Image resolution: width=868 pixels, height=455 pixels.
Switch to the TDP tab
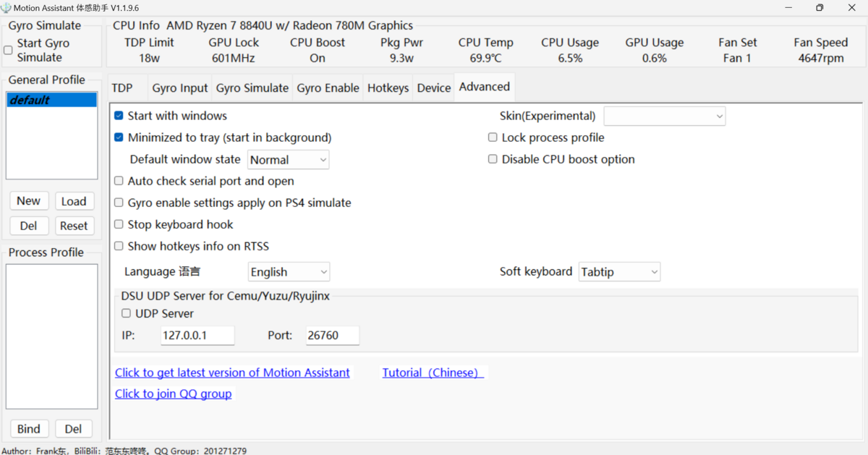pos(122,88)
